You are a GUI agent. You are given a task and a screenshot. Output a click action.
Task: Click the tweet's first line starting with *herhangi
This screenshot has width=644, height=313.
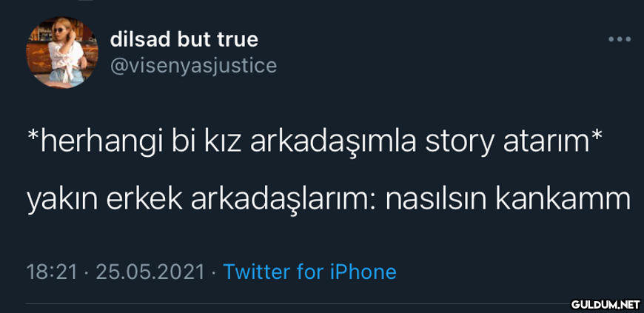click(315, 144)
